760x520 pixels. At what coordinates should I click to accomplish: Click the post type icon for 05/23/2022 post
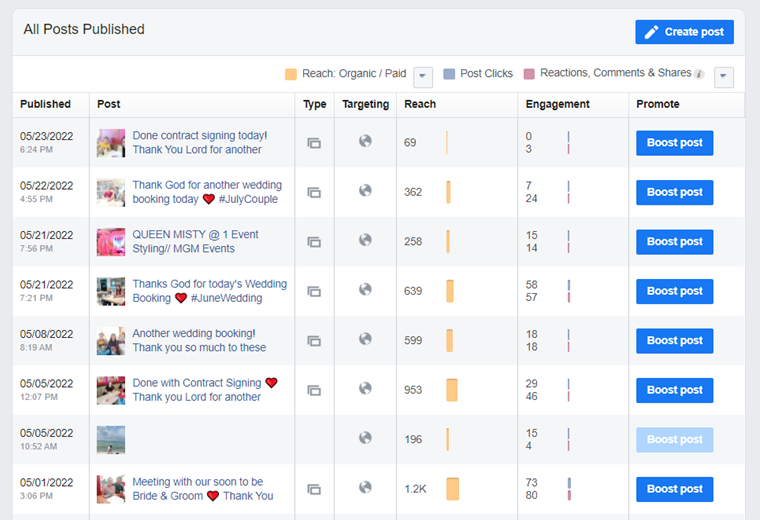[314, 143]
